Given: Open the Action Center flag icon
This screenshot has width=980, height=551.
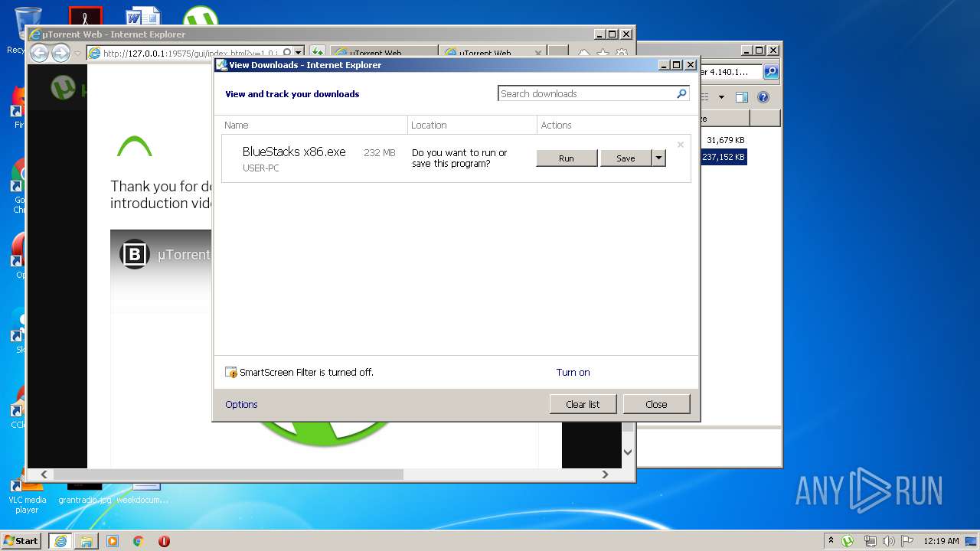Looking at the screenshot, I should [x=907, y=541].
